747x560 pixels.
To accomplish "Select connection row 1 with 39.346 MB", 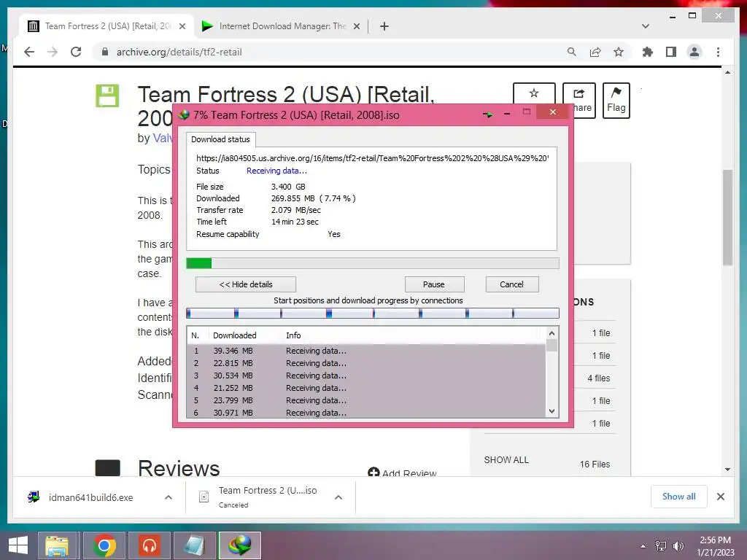I will (366, 351).
